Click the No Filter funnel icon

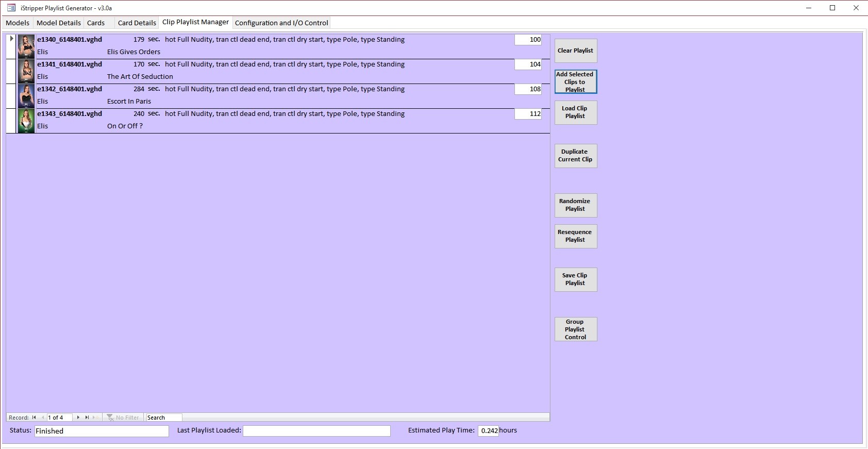[110, 418]
